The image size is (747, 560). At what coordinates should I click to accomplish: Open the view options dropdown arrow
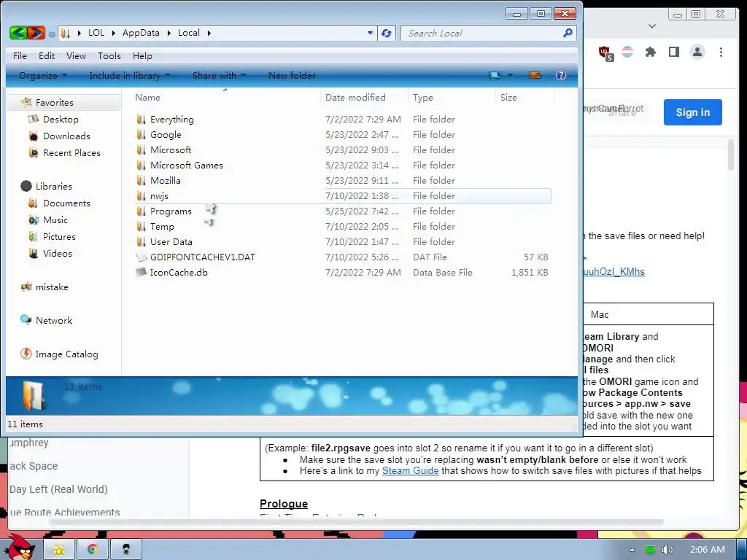[510, 75]
